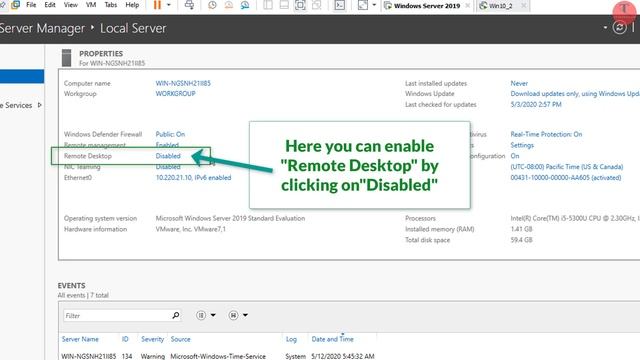Sort events by Log column
640x360 pixels.
[291, 339]
